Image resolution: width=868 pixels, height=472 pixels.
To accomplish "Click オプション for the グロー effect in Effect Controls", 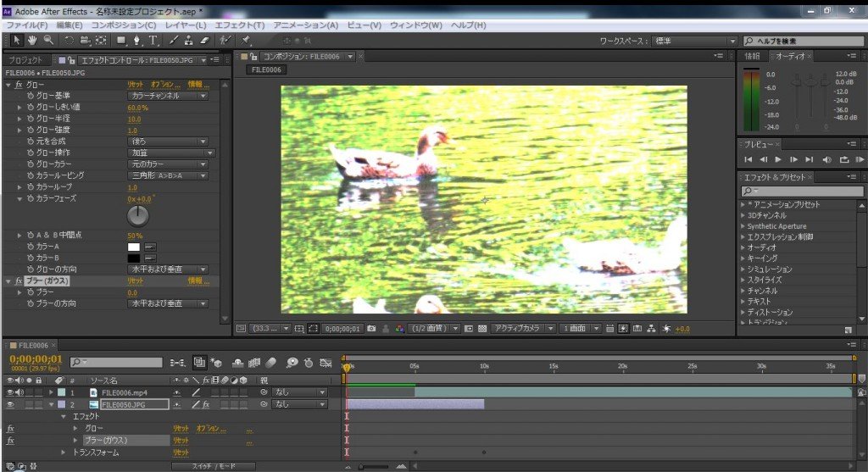I will (165, 85).
